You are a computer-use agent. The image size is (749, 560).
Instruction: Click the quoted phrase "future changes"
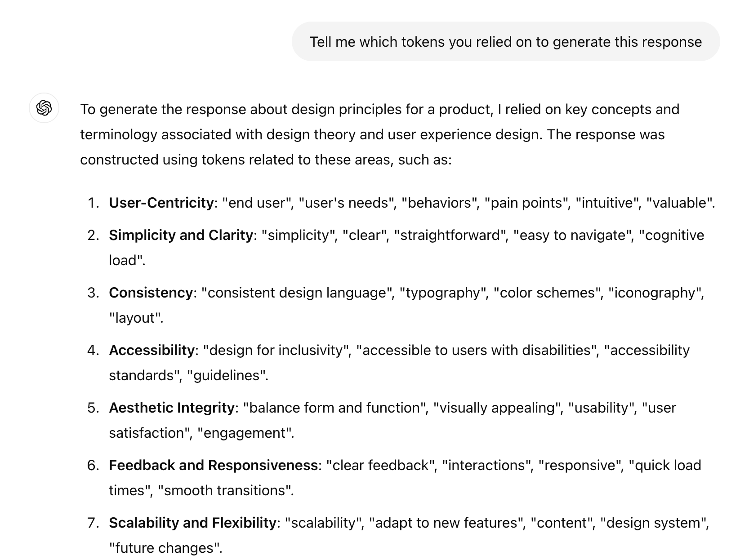165,548
